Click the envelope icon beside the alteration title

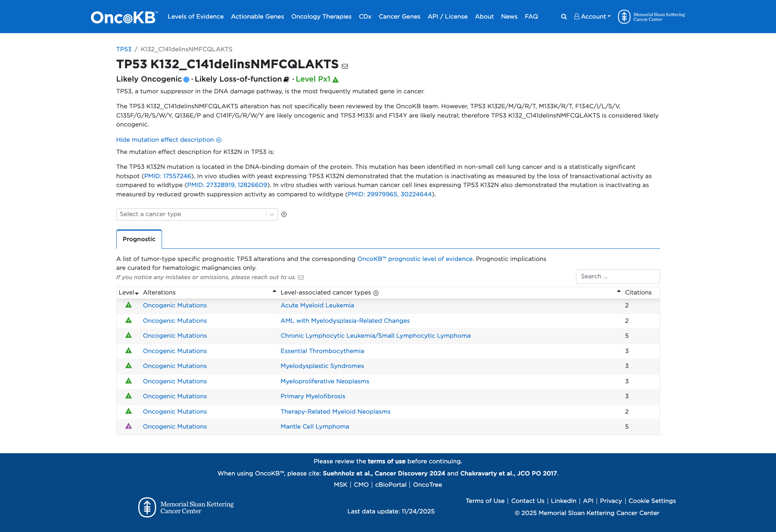tap(345, 66)
